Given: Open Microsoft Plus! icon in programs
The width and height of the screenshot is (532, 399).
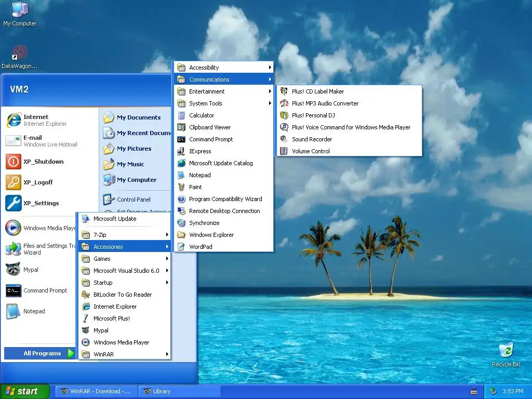Looking at the screenshot, I should 86,318.
